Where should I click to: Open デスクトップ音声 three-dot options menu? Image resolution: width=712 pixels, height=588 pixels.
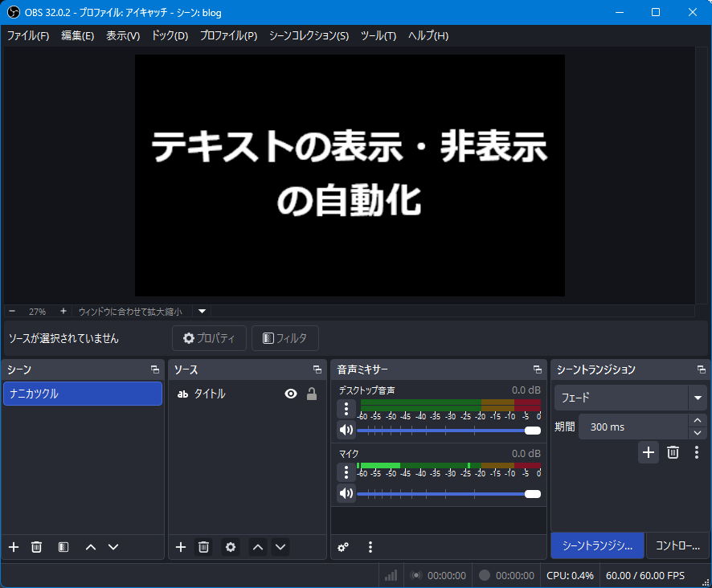(346, 409)
